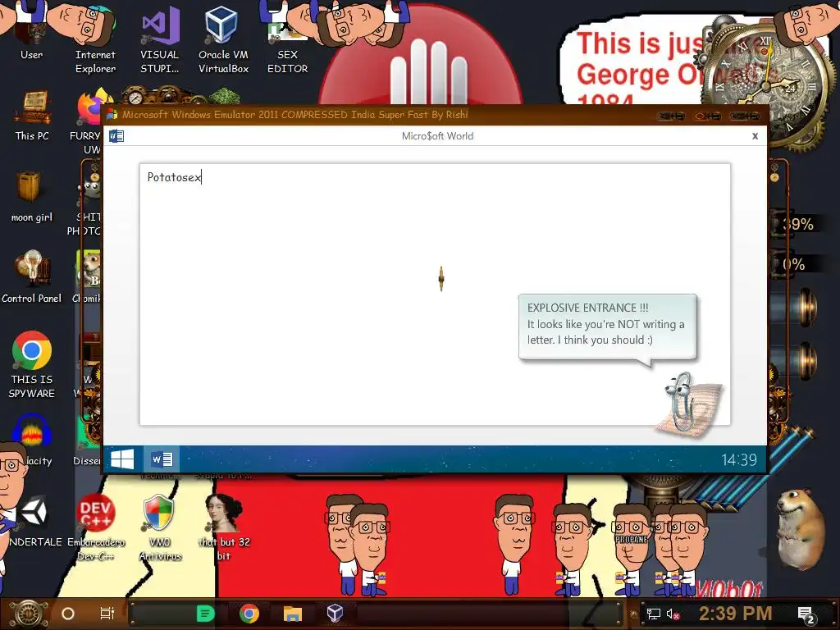Screen dimensions: 840x630
Task: Click the Microsoft Windows Emulator 2011 title bar text
Action: 295,114
